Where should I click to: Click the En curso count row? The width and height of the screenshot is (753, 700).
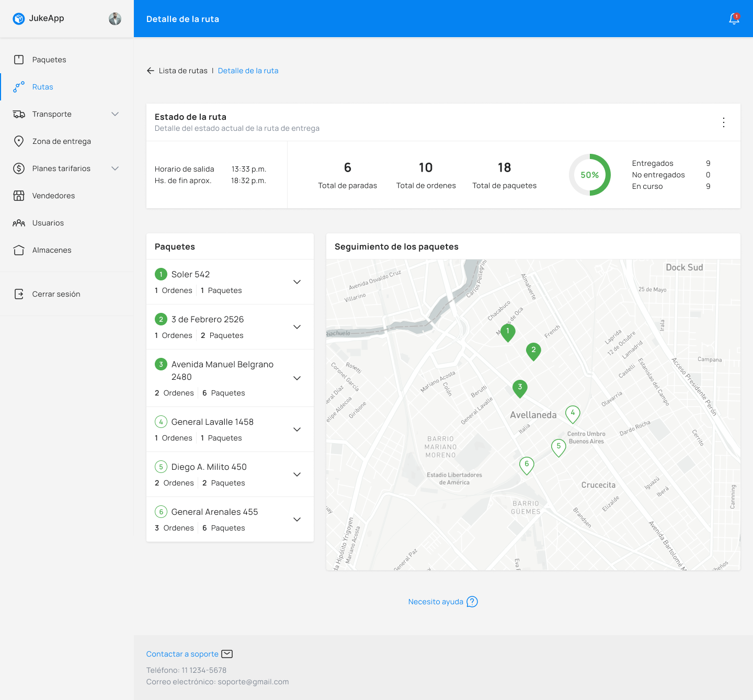point(671,186)
